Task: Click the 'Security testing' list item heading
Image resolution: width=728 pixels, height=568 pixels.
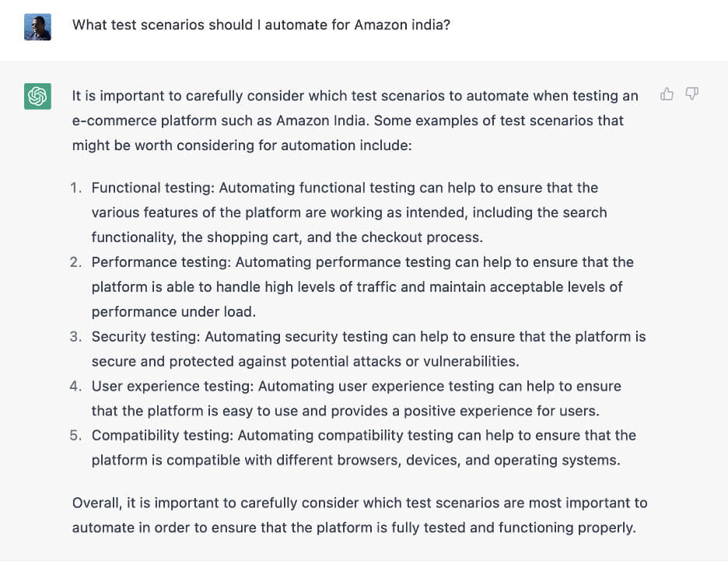Action: (x=145, y=337)
